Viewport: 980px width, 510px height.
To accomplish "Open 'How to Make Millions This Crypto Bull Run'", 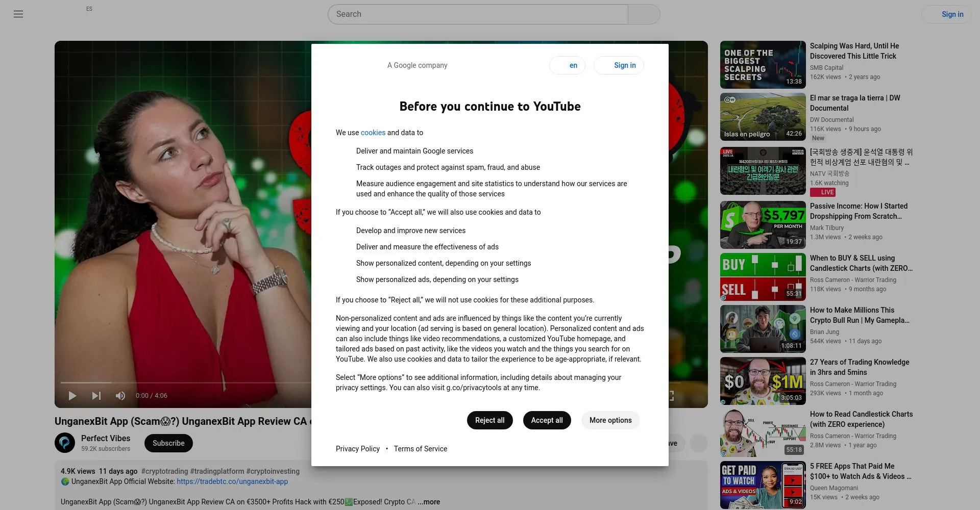I will [860, 315].
